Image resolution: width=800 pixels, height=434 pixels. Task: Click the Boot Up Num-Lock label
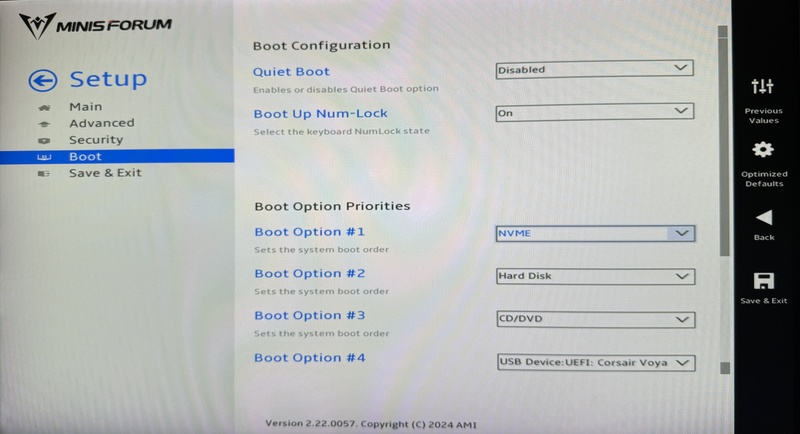click(x=320, y=114)
